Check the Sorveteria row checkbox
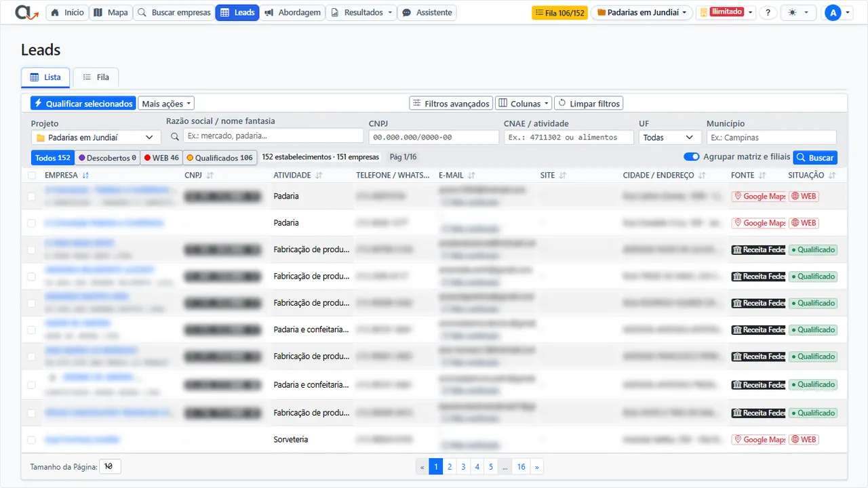The image size is (868, 488). (x=31, y=440)
